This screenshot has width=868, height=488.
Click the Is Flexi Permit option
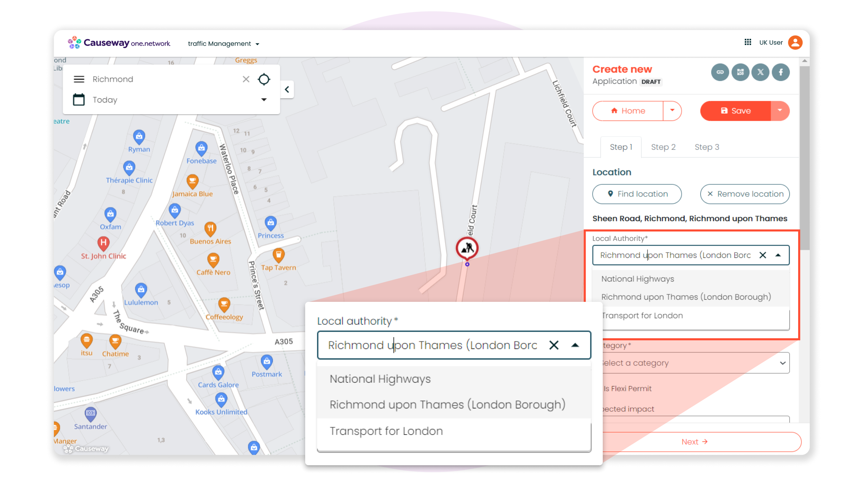click(x=627, y=388)
